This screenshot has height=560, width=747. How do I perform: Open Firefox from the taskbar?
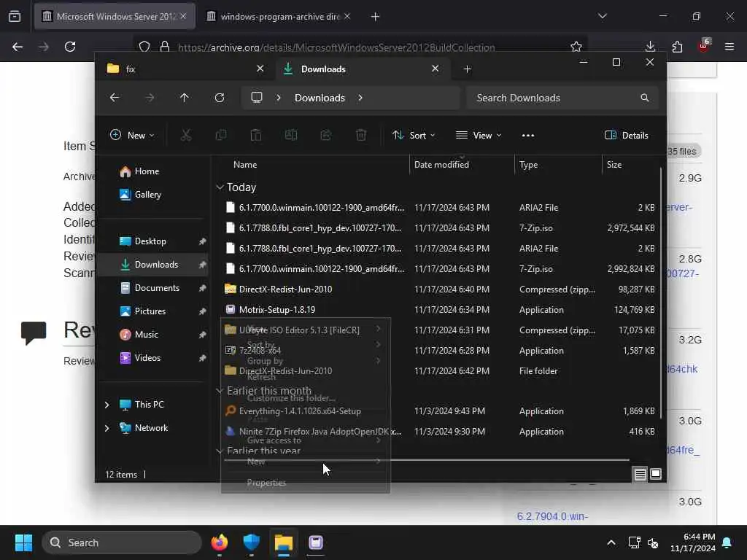219,542
